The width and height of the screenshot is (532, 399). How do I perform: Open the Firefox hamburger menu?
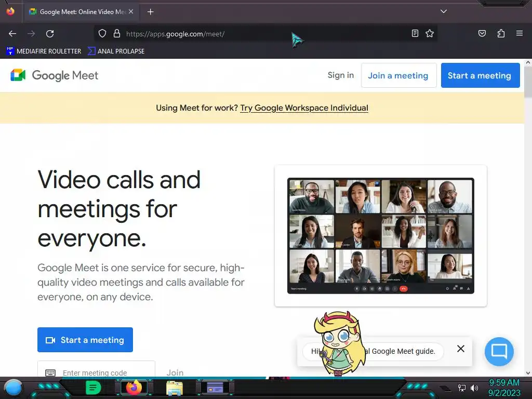pyautogui.click(x=520, y=33)
